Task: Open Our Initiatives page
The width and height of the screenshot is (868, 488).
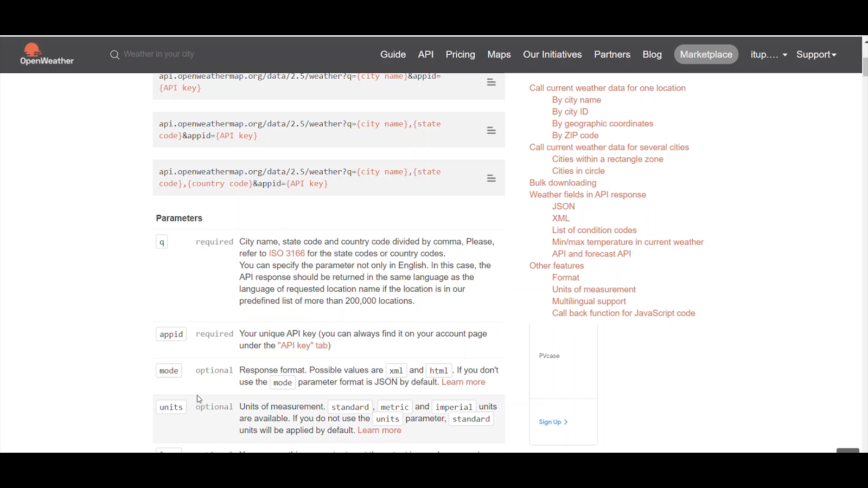Action: pos(552,55)
